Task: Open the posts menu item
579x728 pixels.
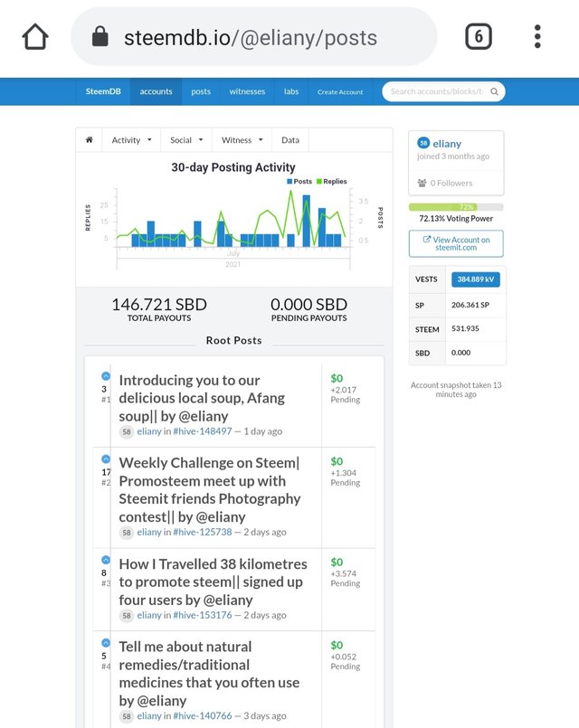Action: pyautogui.click(x=201, y=91)
